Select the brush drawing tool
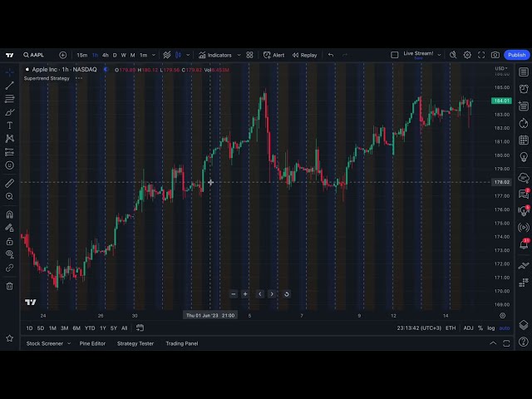 click(x=9, y=112)
